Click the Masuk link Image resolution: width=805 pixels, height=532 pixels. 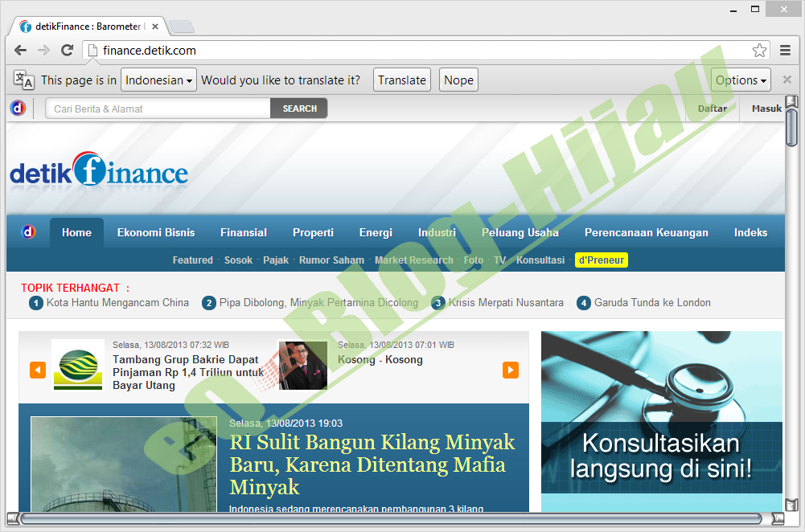pyautogui.click(x=766, y=108)
